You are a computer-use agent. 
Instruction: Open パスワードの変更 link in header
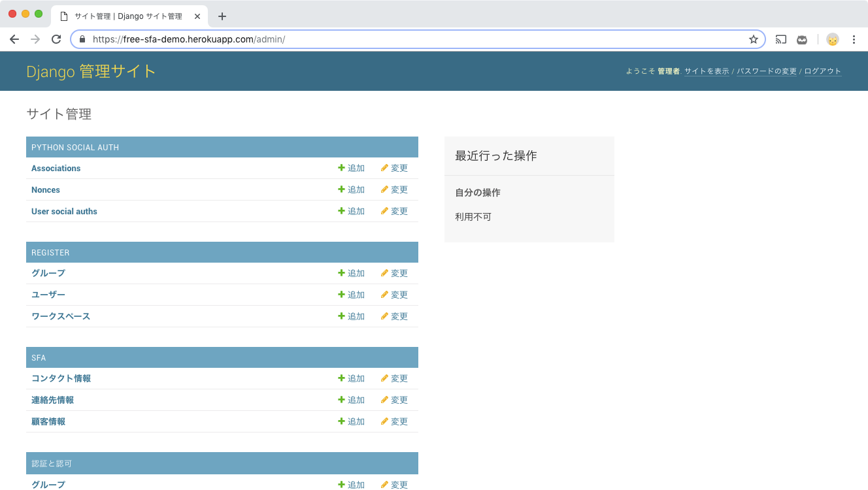[x=767, y=71]
